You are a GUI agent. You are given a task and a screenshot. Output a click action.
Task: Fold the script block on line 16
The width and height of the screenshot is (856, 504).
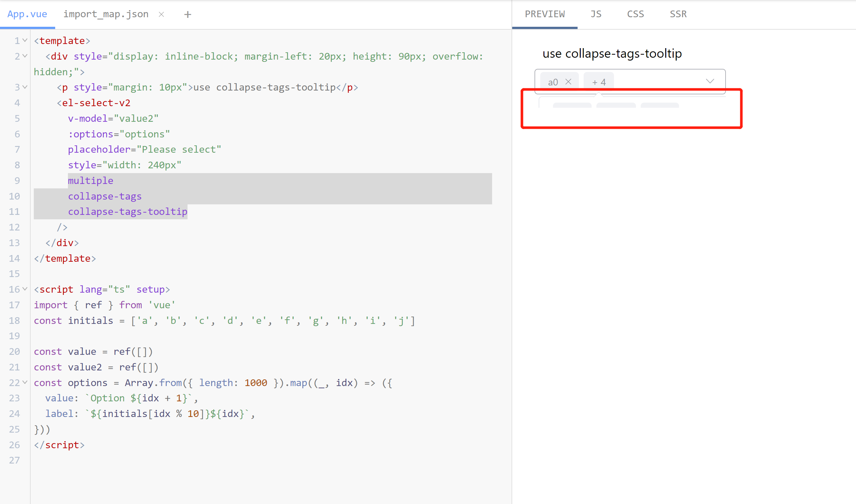[25, 289]
